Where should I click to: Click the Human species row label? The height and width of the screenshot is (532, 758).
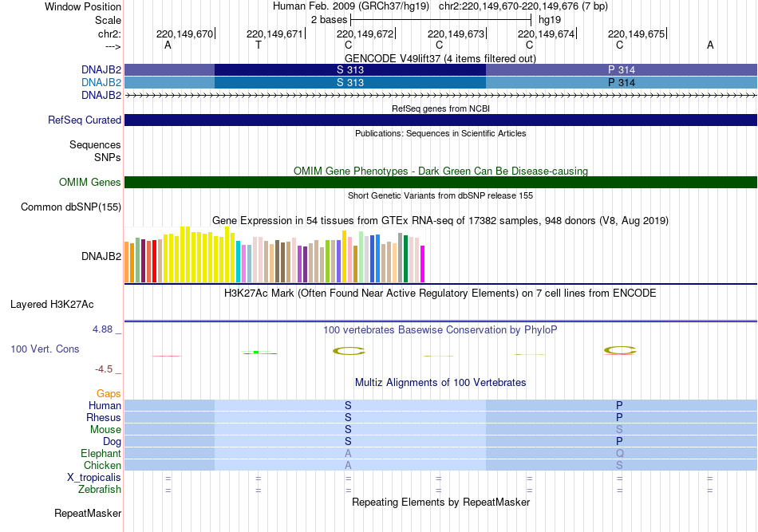pyautogui.click(x=105, y=405)
